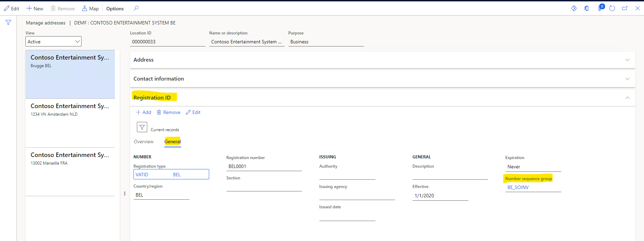The height and width of the screenshot is (241, 644).
Task: Click Add under Registration ID
Action: pyautogui.click(x=143, y=112)
